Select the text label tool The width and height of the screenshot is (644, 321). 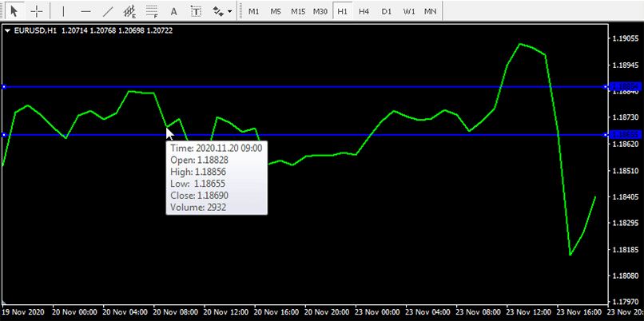197,11
